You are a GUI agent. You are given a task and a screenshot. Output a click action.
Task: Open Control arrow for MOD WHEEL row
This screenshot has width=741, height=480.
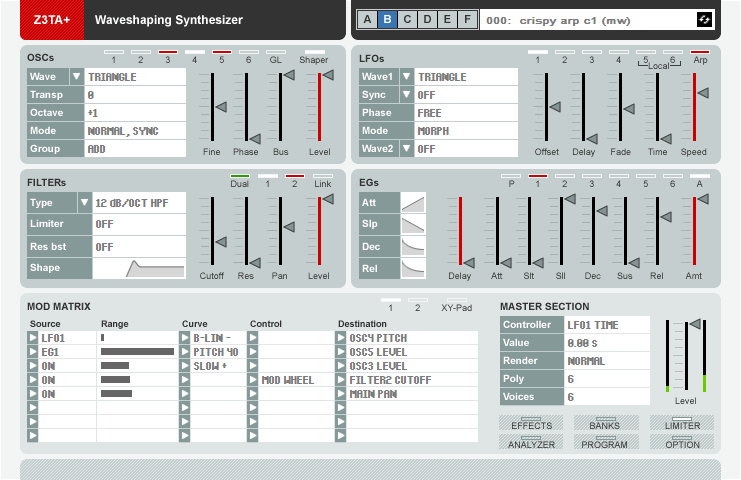(x=253, y=380)
